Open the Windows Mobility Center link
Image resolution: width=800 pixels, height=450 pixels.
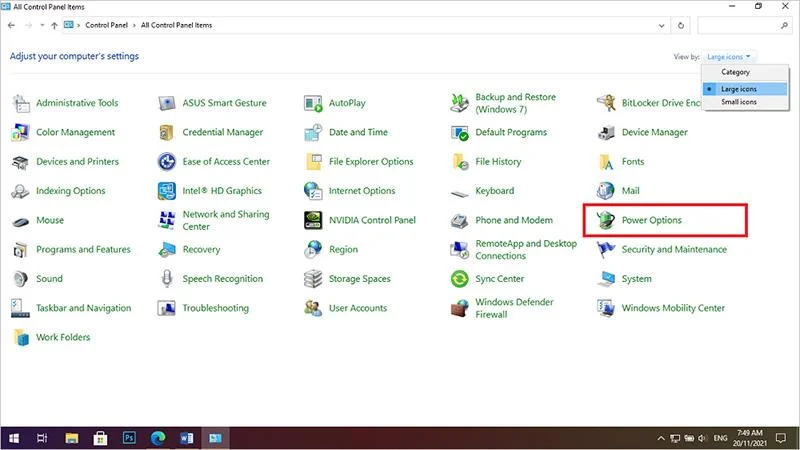pos(673,308)
